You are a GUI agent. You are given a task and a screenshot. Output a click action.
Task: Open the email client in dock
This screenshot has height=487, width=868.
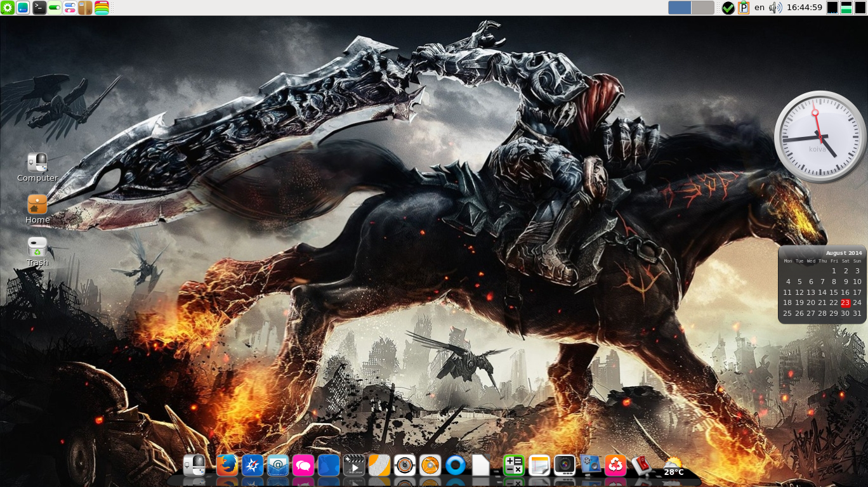[x=278, y=465]
